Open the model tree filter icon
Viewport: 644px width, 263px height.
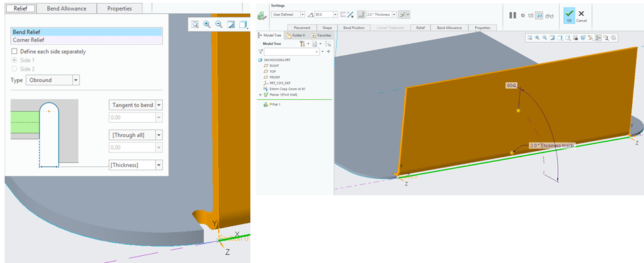pos(261,51)
